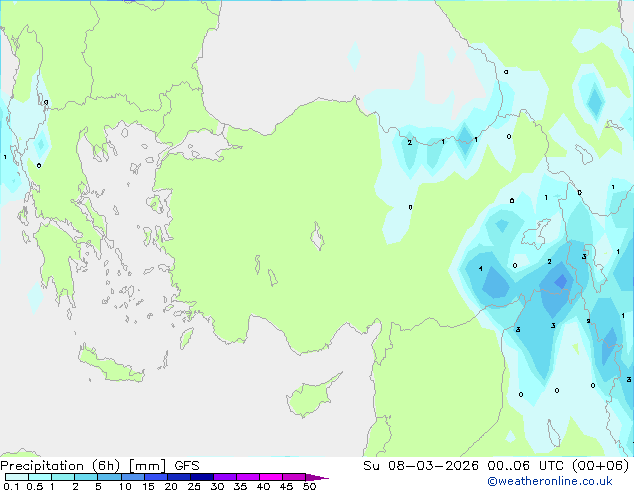Click the island of Crete on the map

pos(110,365)
